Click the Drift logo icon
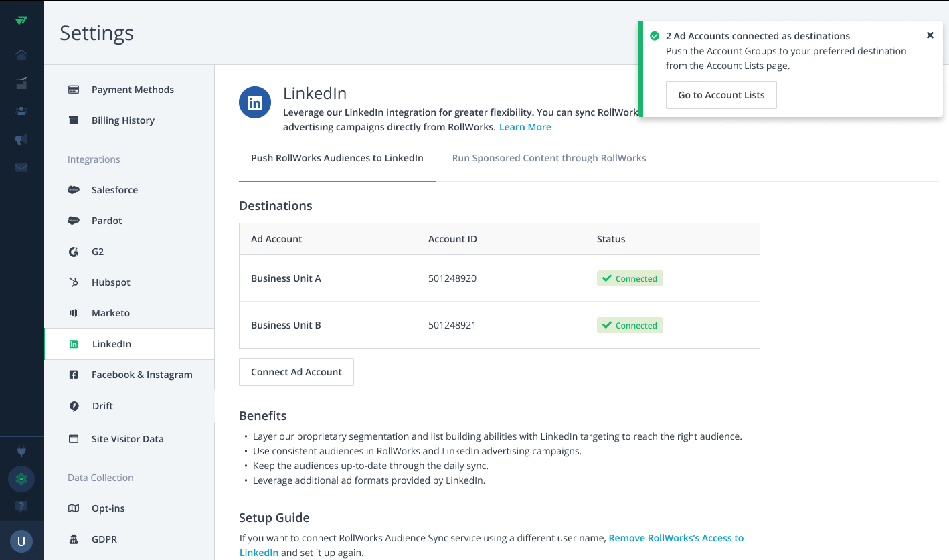This screenshot has width=949, height=560. click(x=74, y=406)
